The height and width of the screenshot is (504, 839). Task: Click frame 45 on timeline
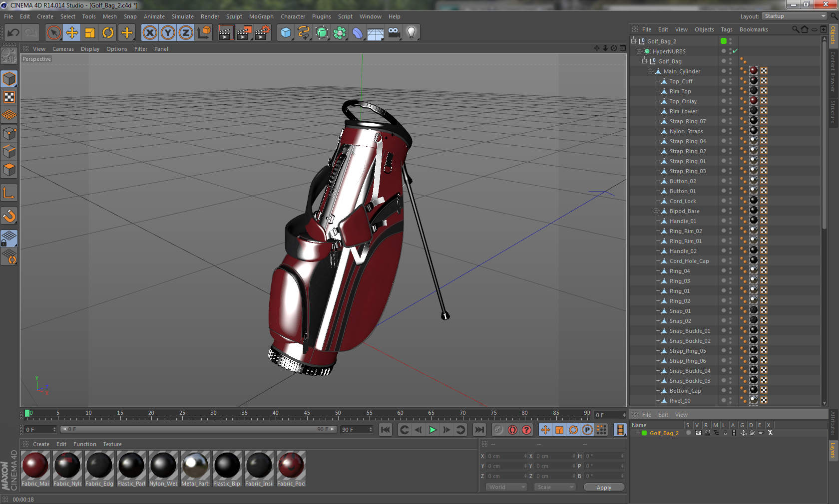point(307,414)
